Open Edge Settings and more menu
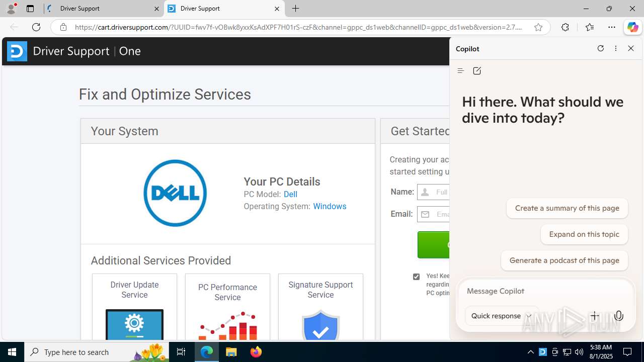 (612, 27)
